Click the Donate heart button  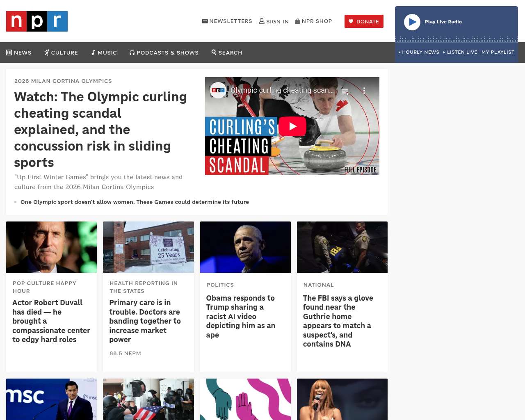[364, 21]
